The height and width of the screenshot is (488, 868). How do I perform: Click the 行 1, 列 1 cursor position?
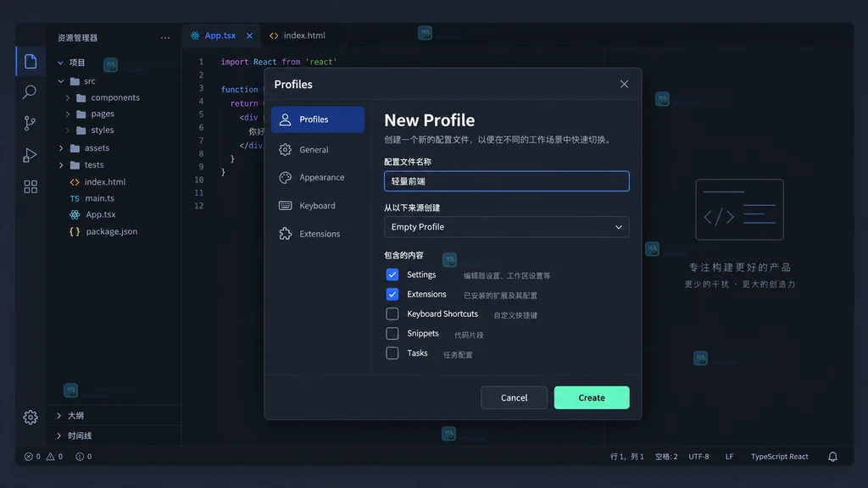click(x=626, y=457)
